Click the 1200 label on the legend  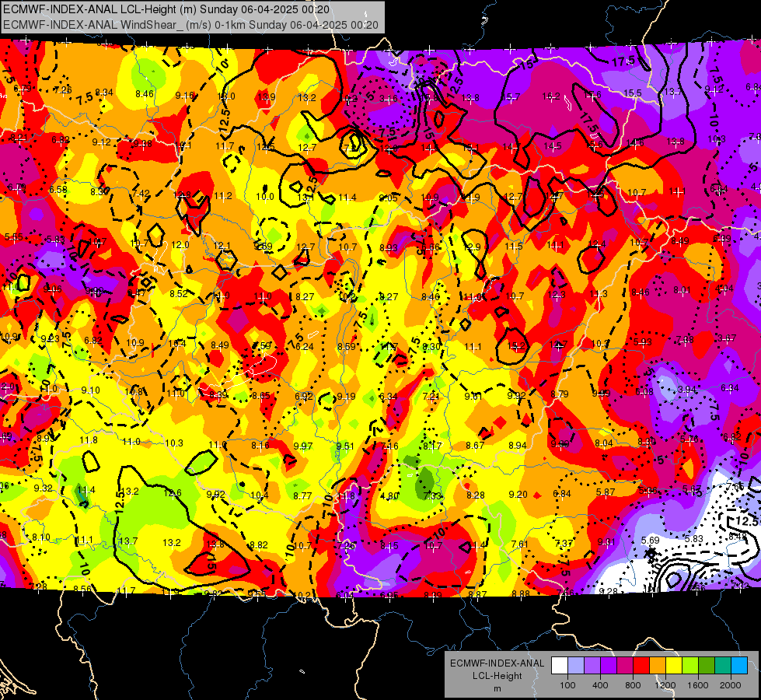[665, 685]
